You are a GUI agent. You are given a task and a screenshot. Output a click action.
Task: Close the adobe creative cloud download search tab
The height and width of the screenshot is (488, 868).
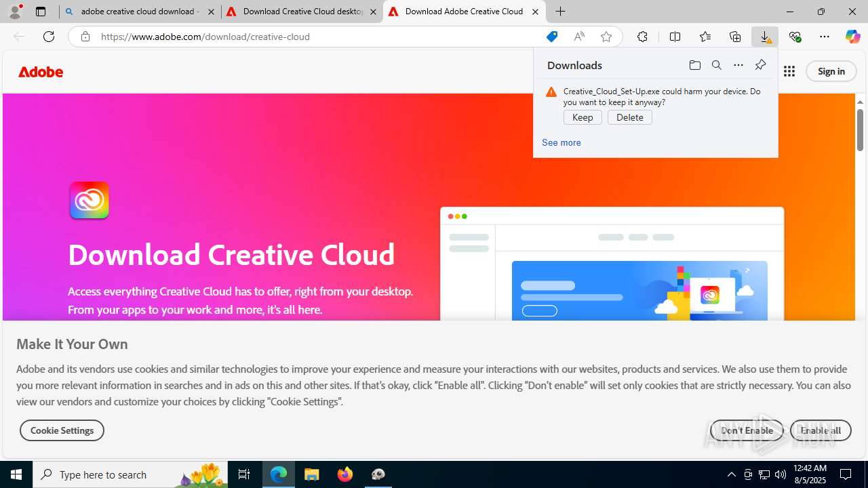pyautogui.click(x=211, y=12)
